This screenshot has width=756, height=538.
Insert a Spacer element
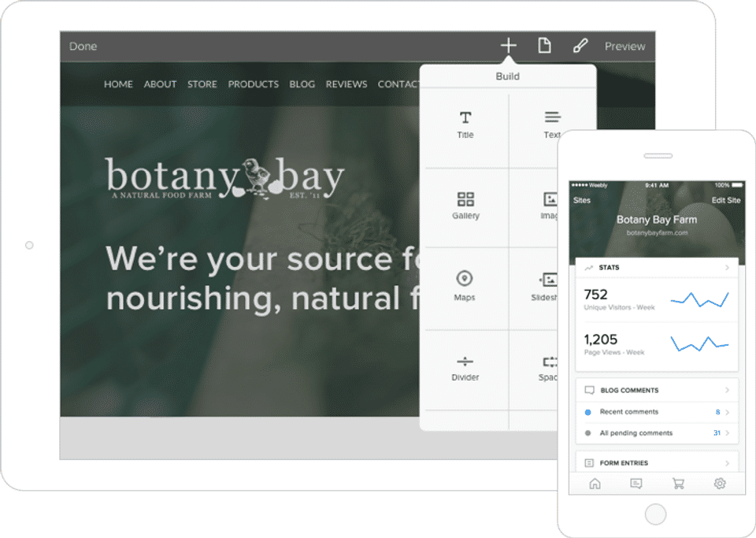548,369
